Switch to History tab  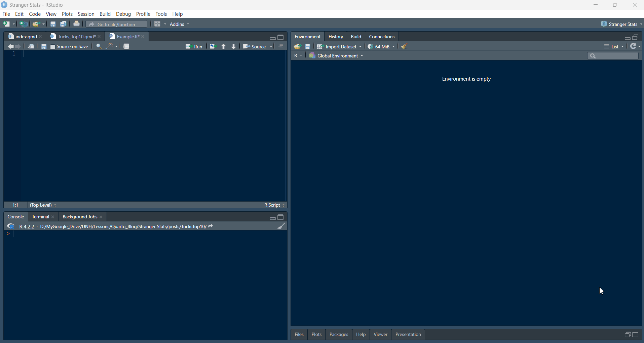[x=336, y=37]
